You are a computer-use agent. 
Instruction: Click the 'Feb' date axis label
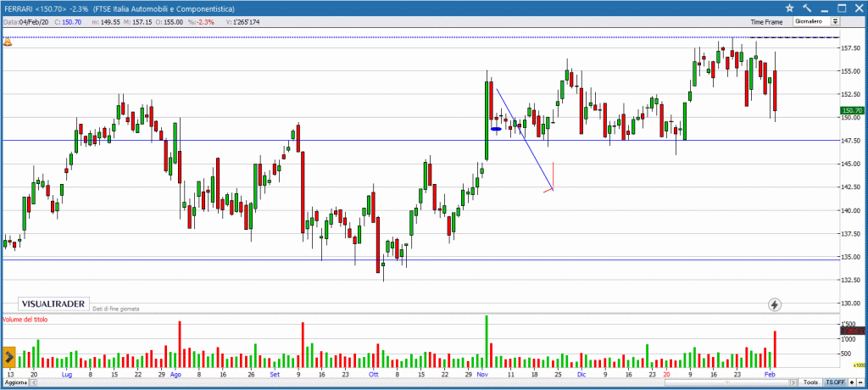tap(770, 375)
